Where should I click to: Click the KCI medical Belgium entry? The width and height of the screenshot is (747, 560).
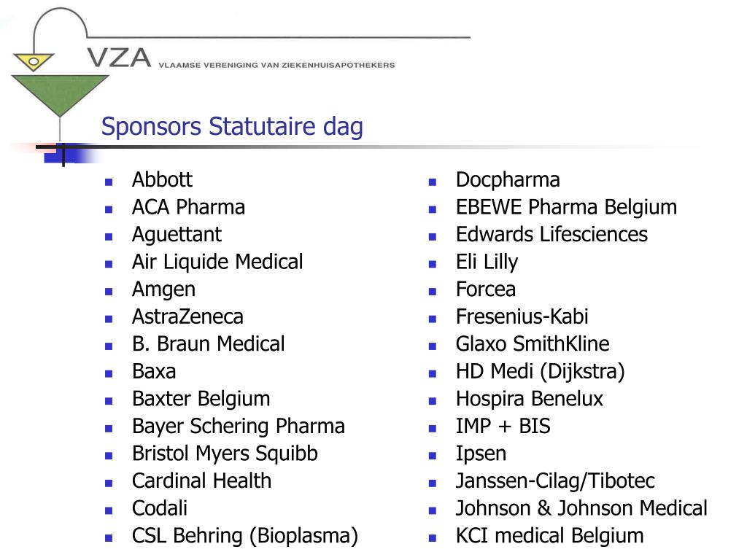click(550, 536)
